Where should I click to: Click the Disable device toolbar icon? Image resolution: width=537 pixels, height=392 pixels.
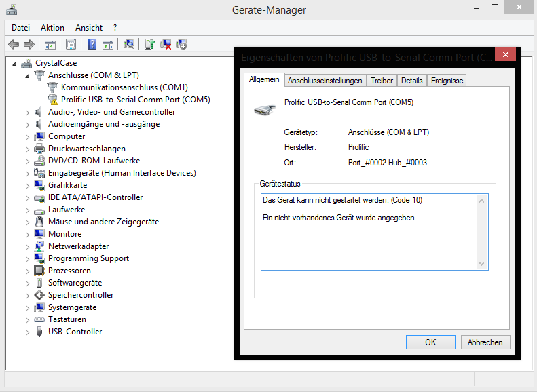click(181, 44)
